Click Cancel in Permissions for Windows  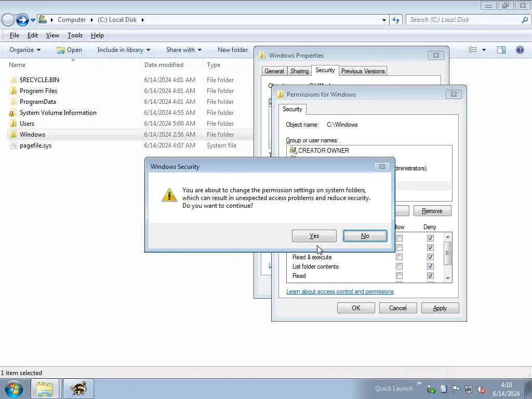coord(398,308)
